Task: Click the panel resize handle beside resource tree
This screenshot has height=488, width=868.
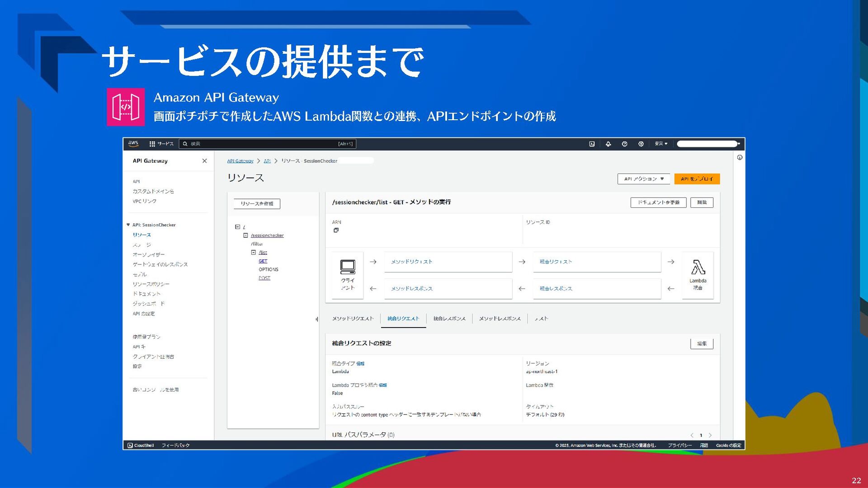Action: 317,319
